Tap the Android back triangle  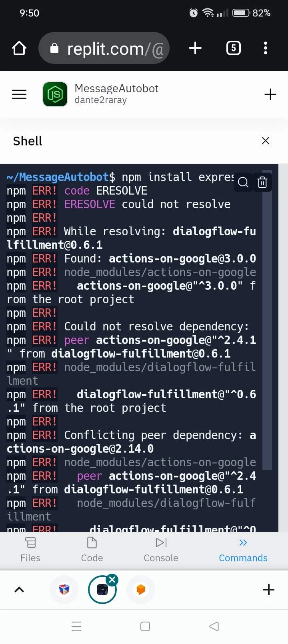214,626
